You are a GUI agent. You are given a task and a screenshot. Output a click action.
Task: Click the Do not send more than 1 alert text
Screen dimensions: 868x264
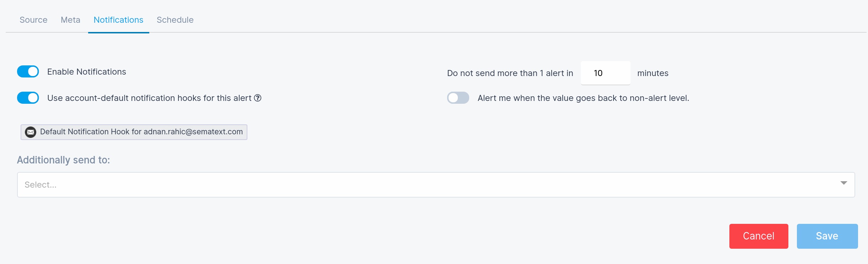click(510, 73)
